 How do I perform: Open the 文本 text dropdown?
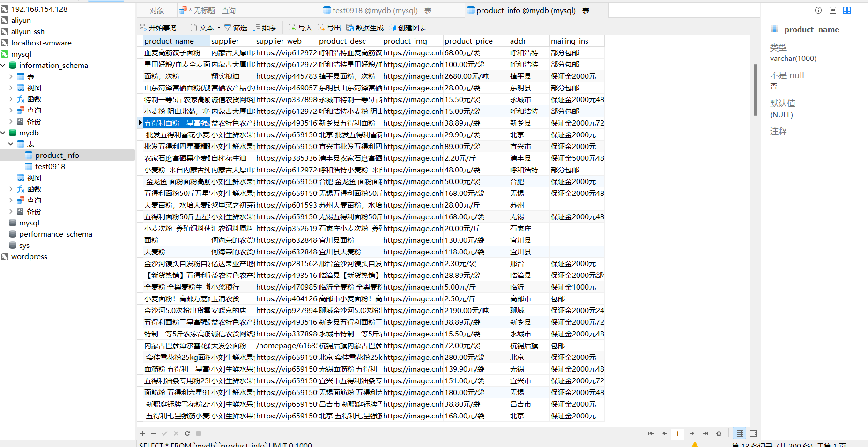(205, 28)
